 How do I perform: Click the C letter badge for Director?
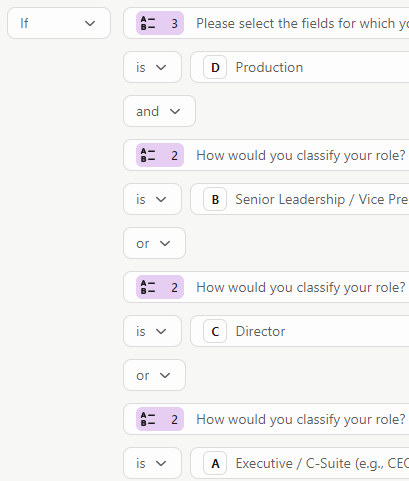point(215,332)
